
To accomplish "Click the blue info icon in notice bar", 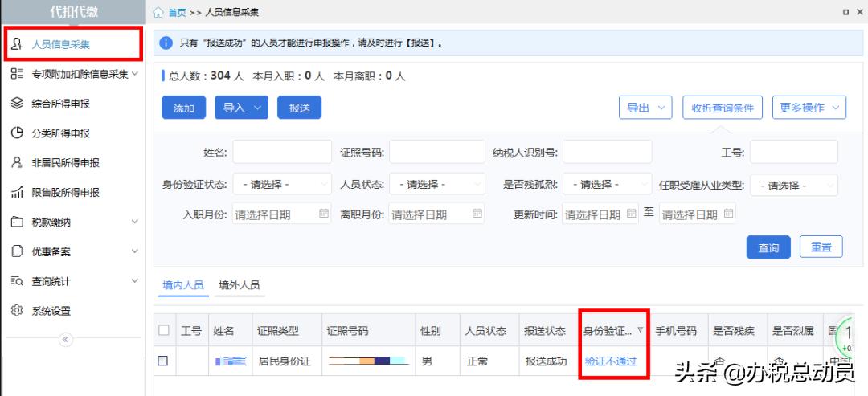I will click(x=166, y=43).
